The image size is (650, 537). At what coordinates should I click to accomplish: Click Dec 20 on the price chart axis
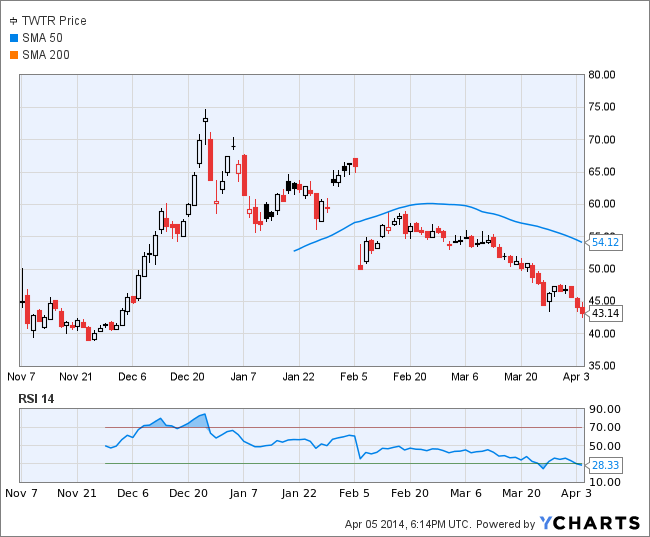coord(187,377)
